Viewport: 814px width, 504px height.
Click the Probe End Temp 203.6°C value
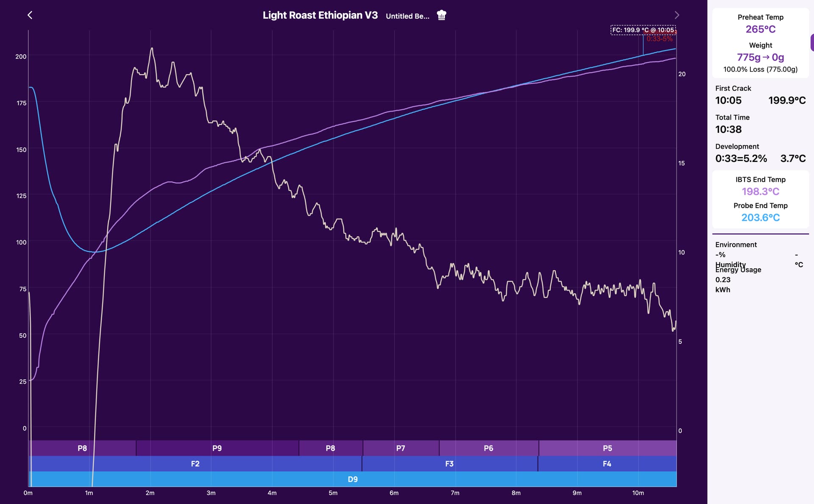(761, 217)
